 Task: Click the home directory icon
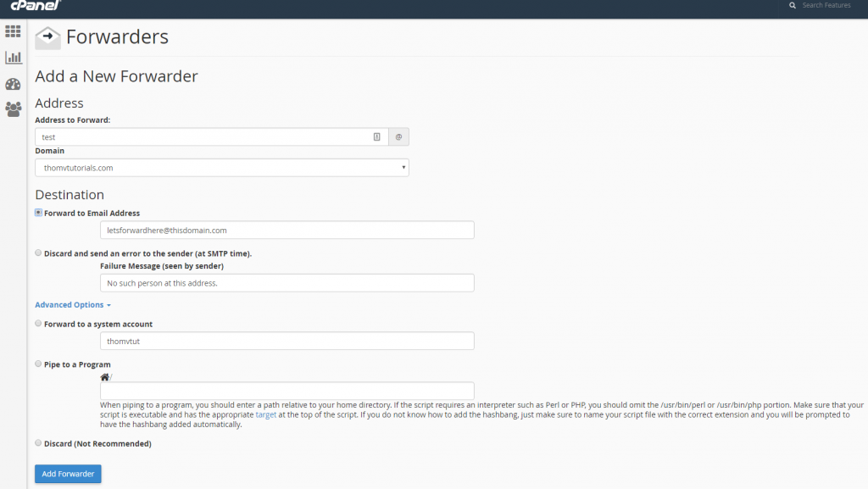(104, 377)
